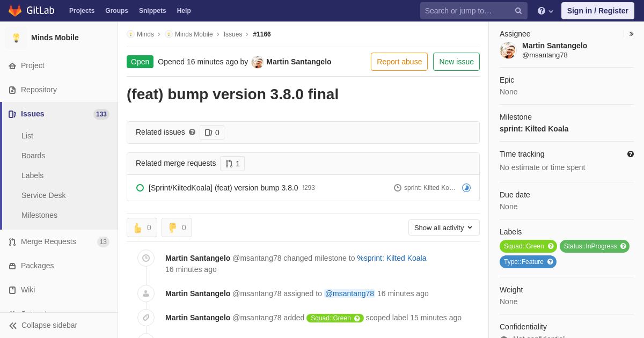Click milestone clock icon in merge request row
Image resolution: width=644 pixels, height=338 pixels.
[398, 188]
